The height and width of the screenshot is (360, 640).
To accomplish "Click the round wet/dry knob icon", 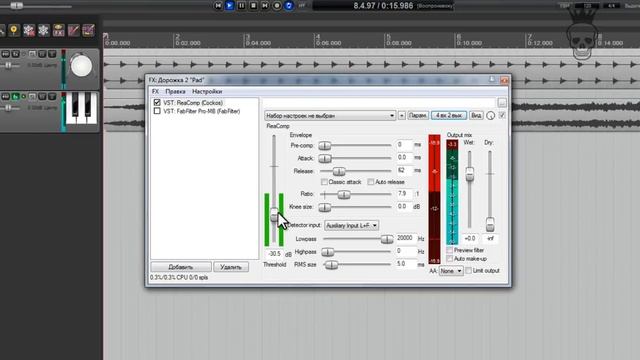I will [491, 116].
